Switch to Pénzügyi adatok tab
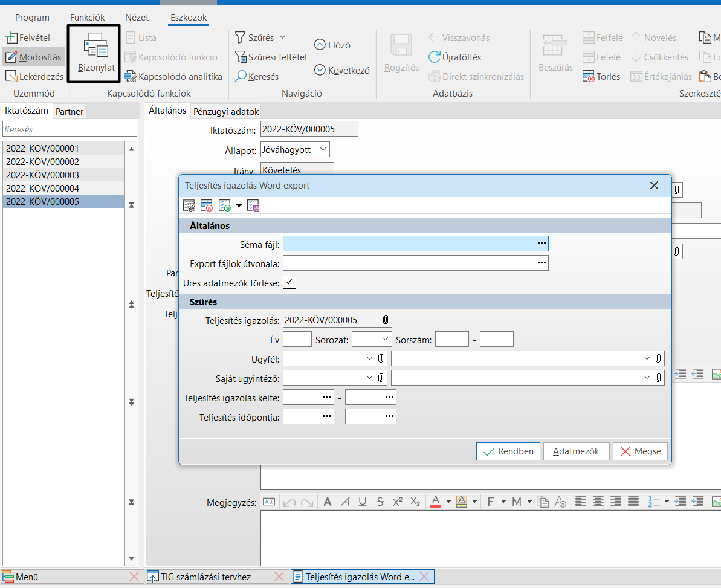 (226, 111)
